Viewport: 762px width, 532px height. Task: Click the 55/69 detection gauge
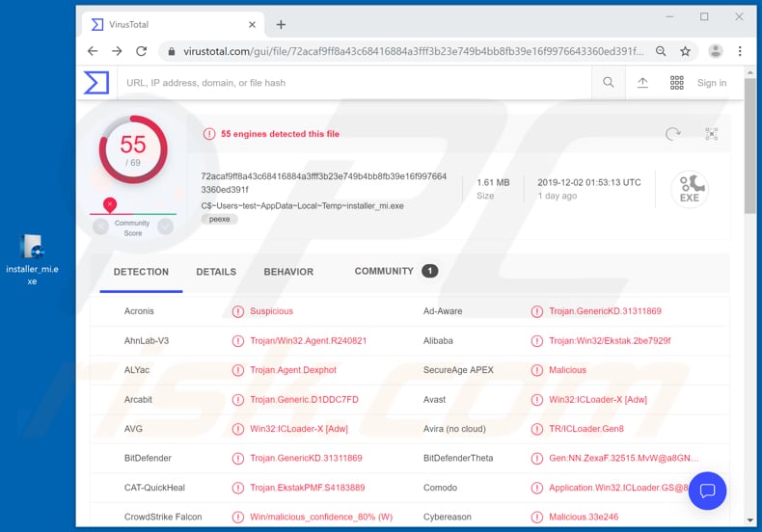point(133,149)
